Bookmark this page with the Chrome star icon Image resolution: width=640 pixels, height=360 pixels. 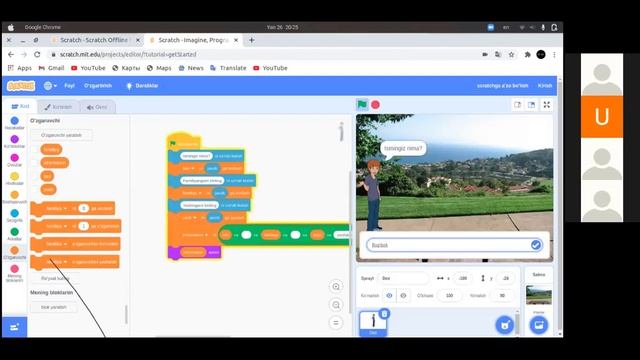(511, 54)
